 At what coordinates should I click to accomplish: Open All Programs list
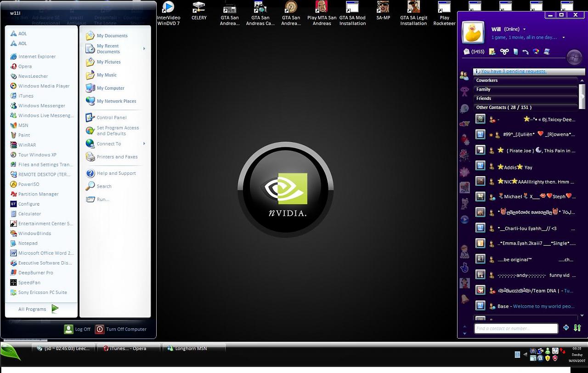pyautogui.click(x=39, y=309)
